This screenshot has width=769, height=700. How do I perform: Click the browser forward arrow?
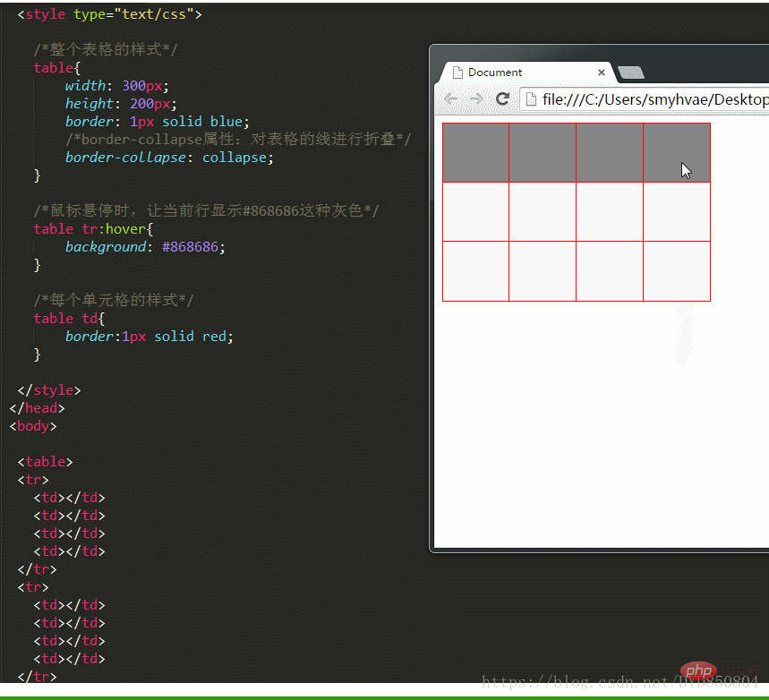[476, 99]
